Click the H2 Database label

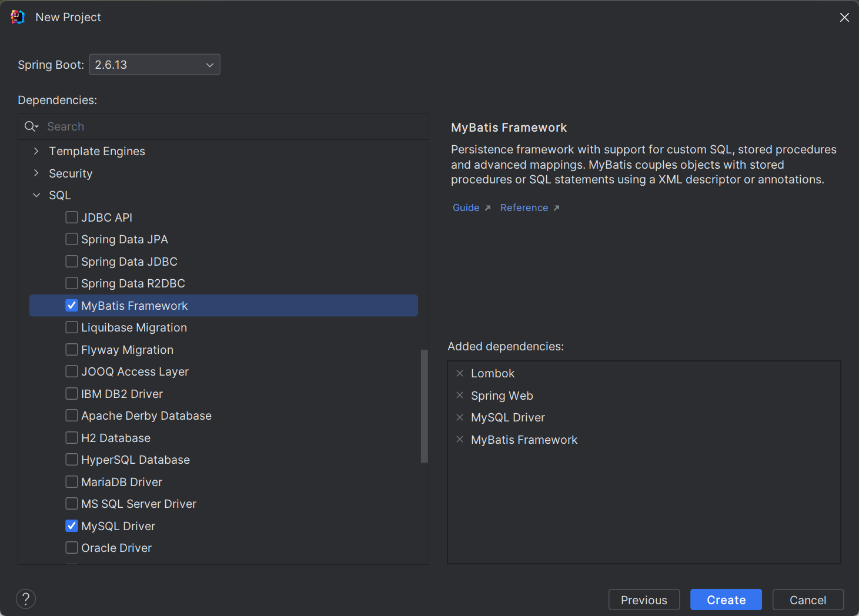coord(116,438)
